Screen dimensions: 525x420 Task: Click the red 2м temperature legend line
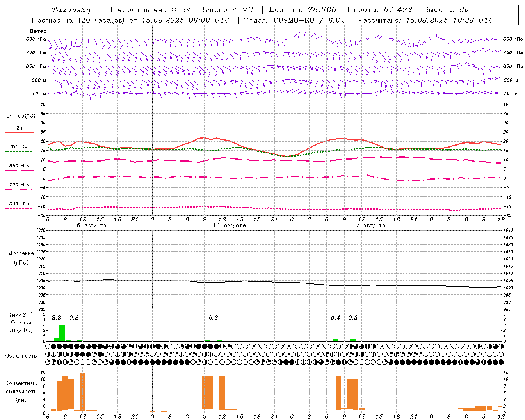click(19, 132)
